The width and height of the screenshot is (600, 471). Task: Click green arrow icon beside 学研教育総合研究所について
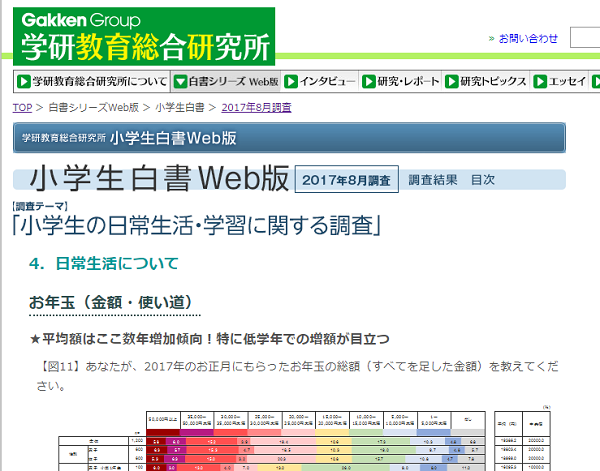[x=24, y=81]
